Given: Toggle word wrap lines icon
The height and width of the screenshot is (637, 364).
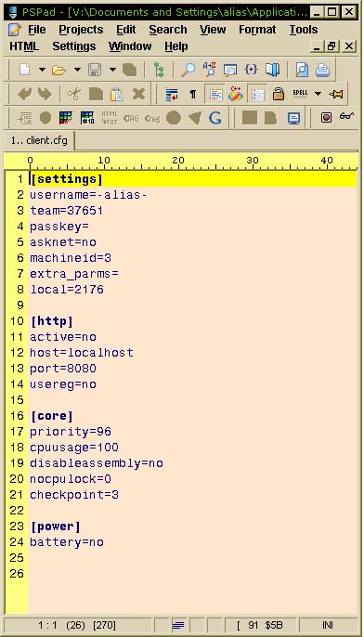Looking at the screenshot, I should 172,95.
